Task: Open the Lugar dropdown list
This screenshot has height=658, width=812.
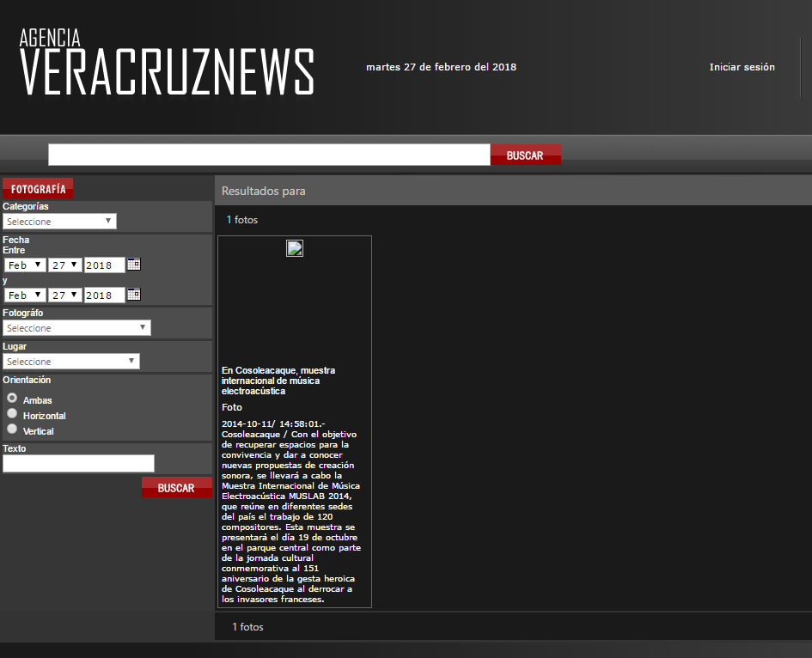Action: [x=70, y=362]
